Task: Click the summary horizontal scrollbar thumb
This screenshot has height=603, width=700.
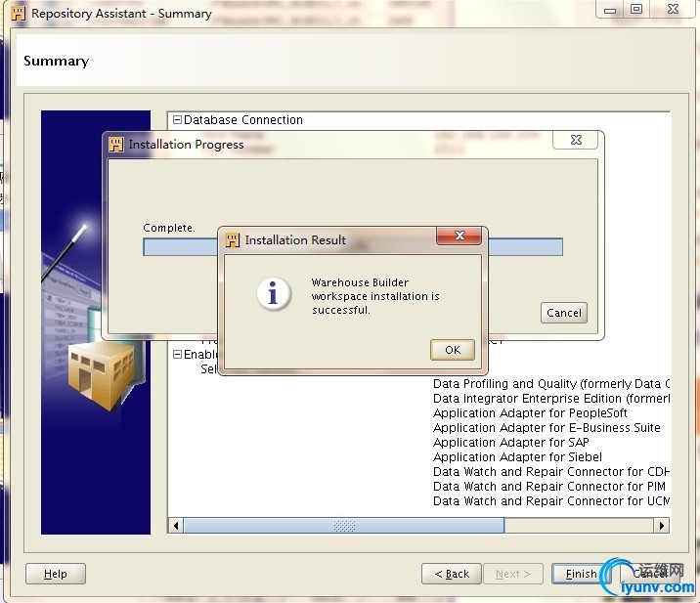Action: pyautogui.click(x=344, y=526)
